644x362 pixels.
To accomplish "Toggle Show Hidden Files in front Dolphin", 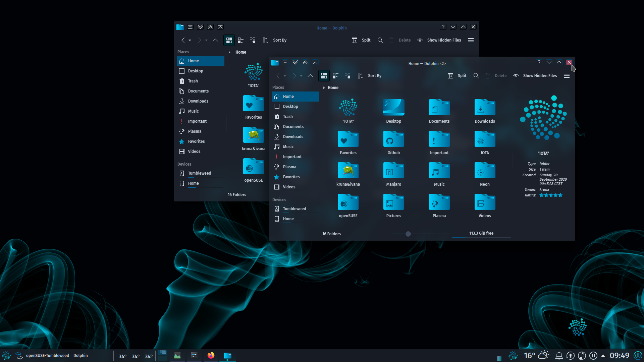I will 535,76.
